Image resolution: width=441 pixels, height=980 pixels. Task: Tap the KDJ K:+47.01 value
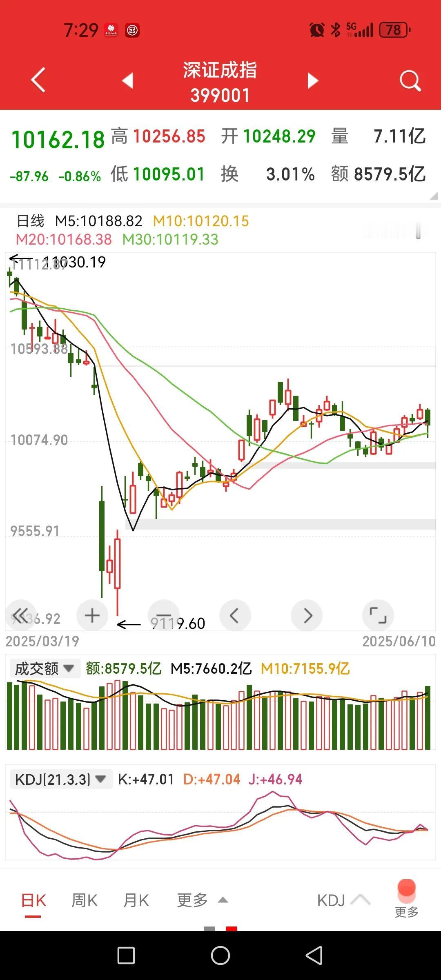coord(146,779)
